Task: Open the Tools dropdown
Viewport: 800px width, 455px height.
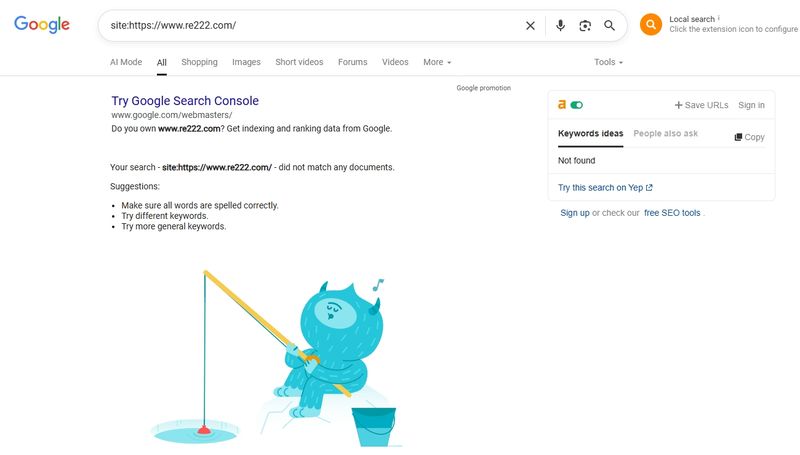Action: point(608,62)
